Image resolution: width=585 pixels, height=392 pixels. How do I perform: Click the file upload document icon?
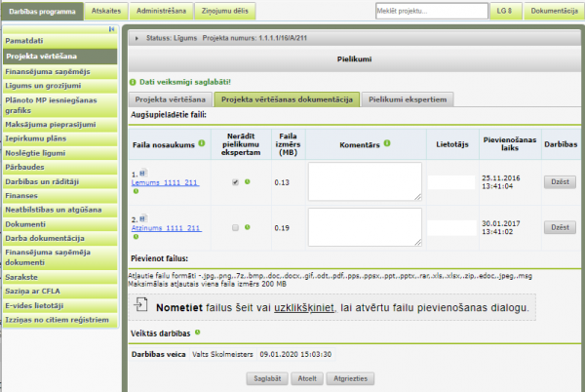pyautogui.click(x=141, y=305)
